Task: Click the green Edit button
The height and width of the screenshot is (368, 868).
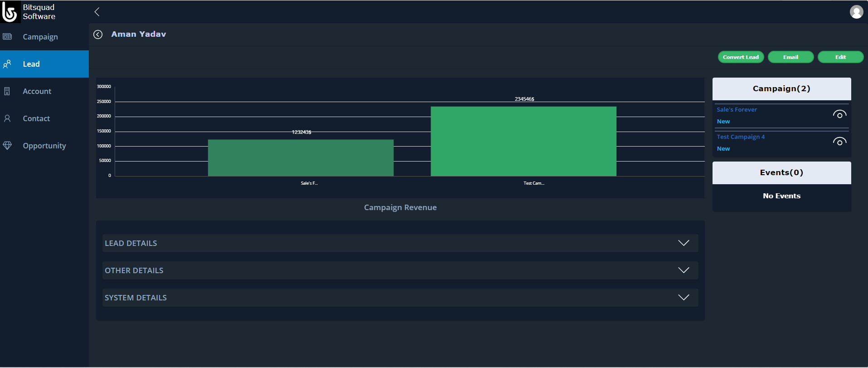Action: pyautogui.click(x=840, y=57)
